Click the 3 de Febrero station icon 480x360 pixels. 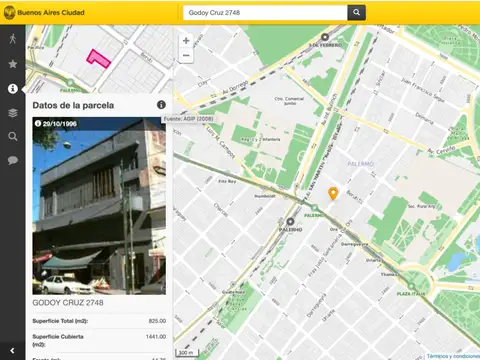[325, 37]
